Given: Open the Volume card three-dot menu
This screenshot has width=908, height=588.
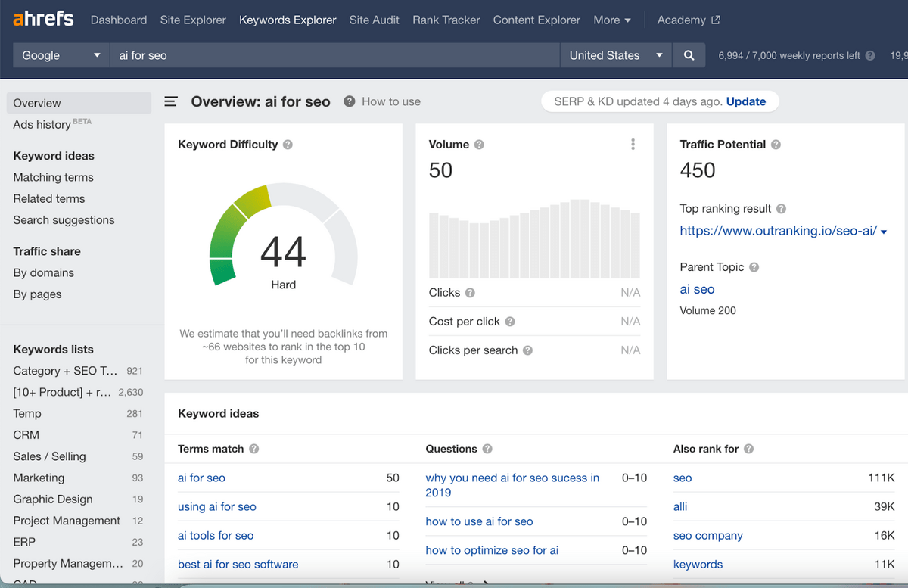Looking at the screenshot, I should pos(633,145).
